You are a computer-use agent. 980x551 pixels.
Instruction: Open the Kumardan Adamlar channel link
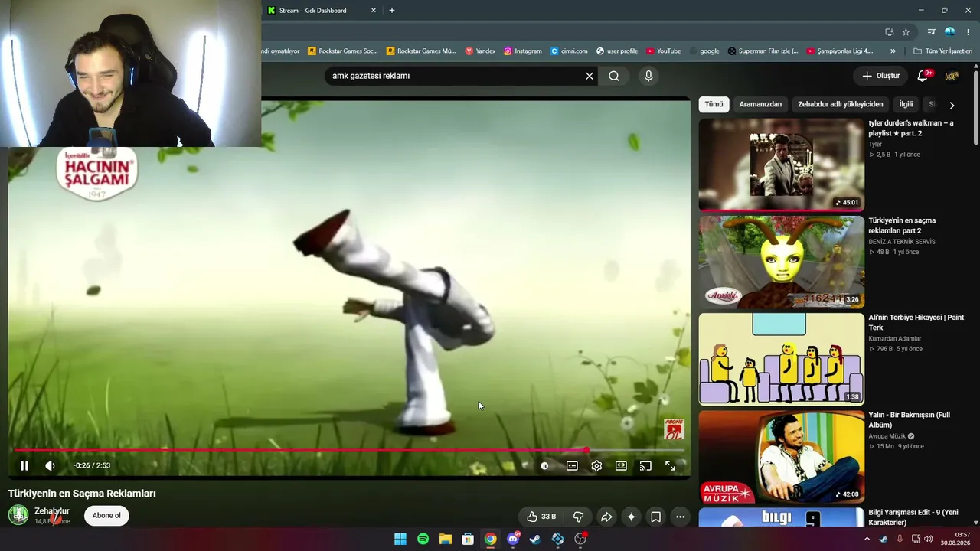pyautogui.click(x=895, y=338)
